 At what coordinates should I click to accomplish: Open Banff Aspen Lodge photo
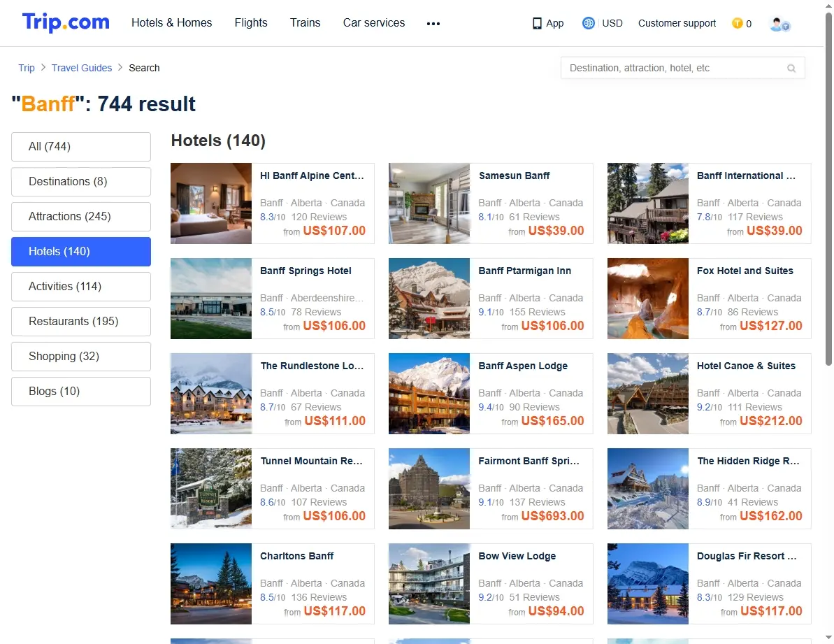point(429,394)
